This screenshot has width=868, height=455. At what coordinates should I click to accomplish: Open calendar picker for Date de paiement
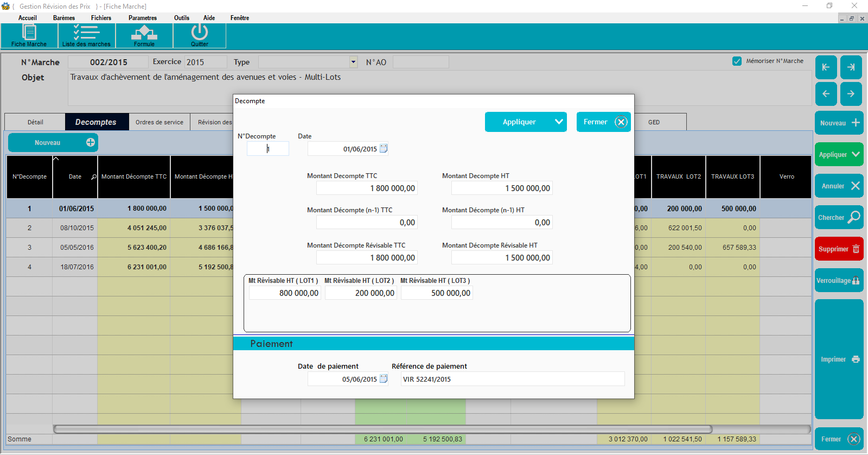[x=384, y=379]
